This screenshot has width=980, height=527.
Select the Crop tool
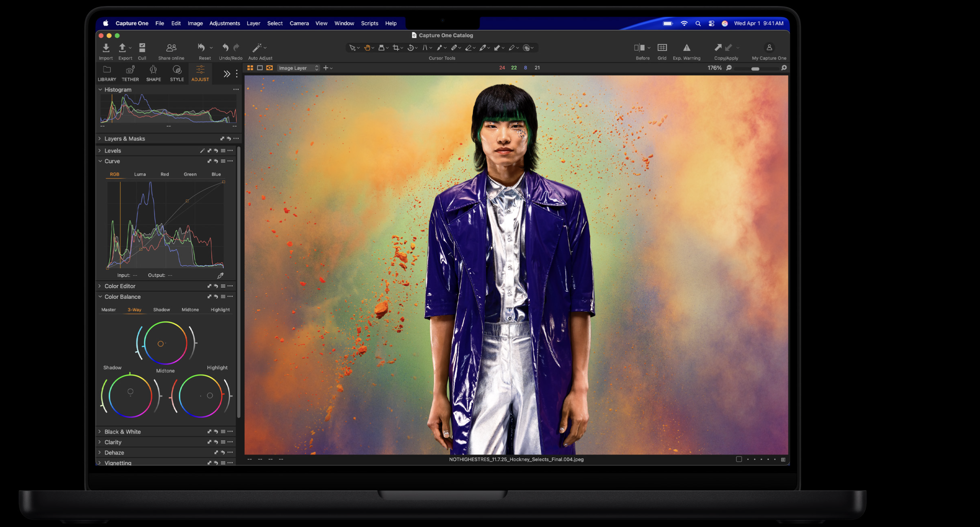(x=395, y=48)
